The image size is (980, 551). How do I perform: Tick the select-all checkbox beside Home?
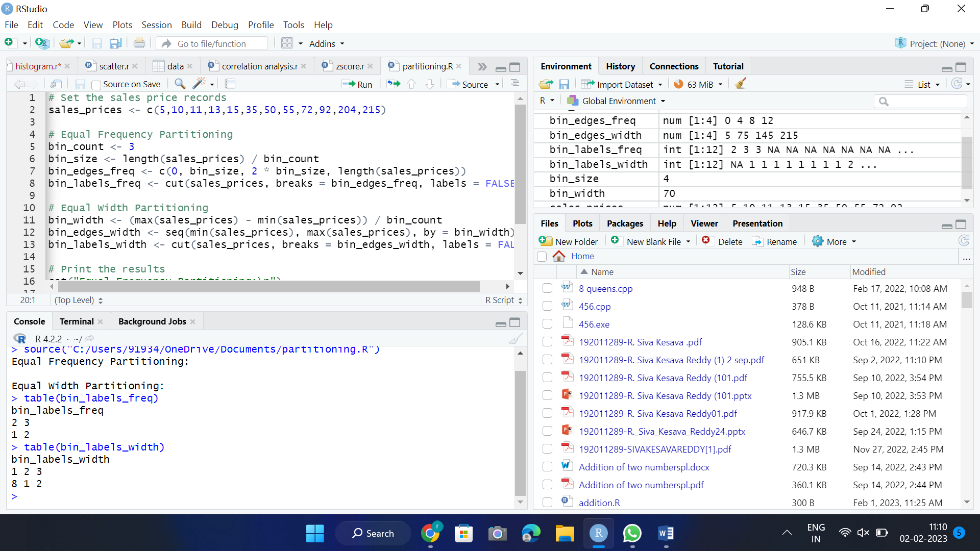(542, 257)
